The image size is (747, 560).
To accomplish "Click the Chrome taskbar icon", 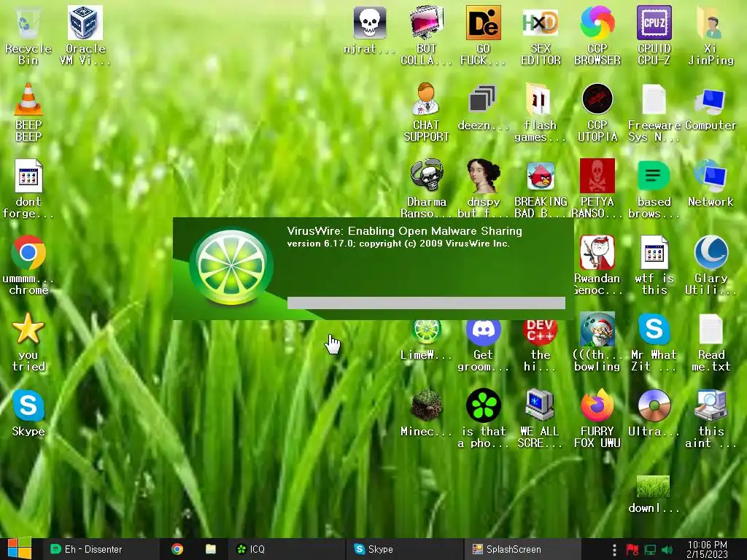I will pyautogui.click(x=177, y=549).
